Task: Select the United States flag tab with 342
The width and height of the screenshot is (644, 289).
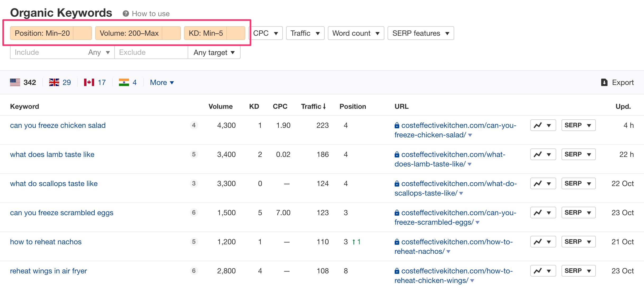Action: click(x=23, y=82)
